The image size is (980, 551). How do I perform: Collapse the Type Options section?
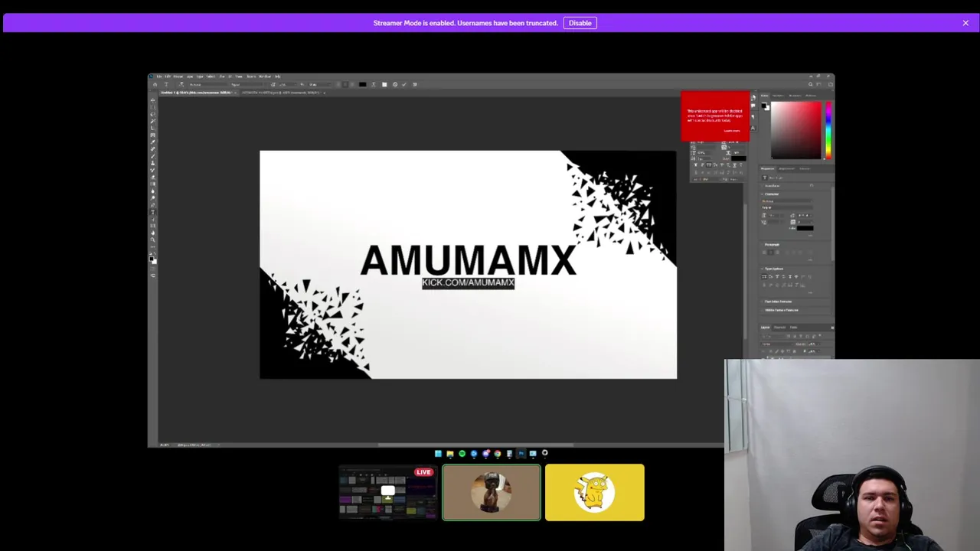pos(762,269)
